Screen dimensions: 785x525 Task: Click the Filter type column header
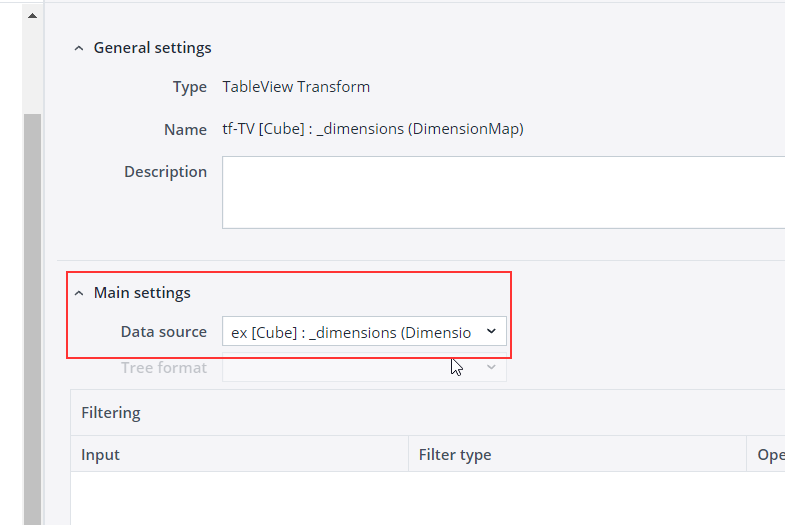click(455, 454)
